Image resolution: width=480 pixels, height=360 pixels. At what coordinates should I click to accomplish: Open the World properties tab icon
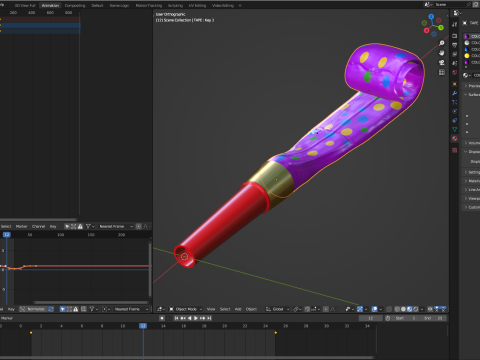point(455,72)
